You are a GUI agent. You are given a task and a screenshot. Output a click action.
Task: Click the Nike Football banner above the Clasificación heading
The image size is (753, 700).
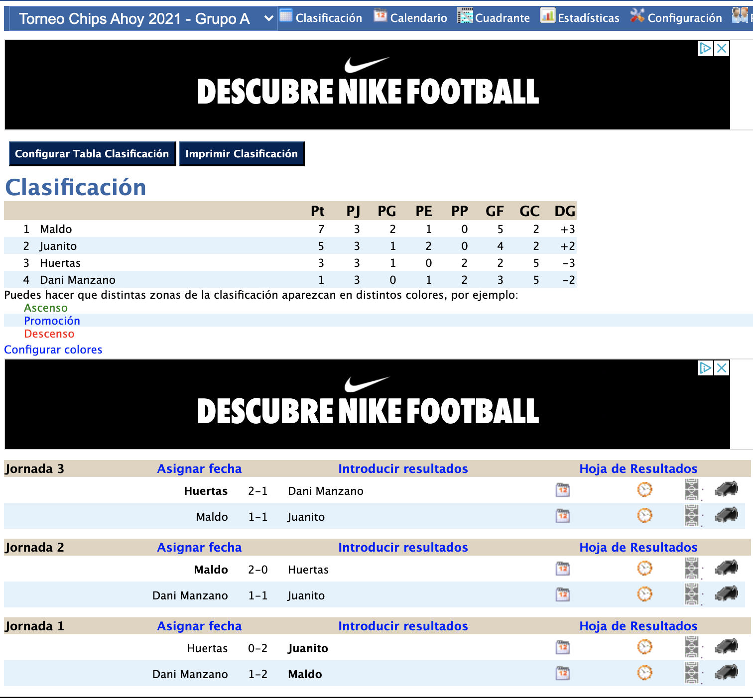coord(368,85)
